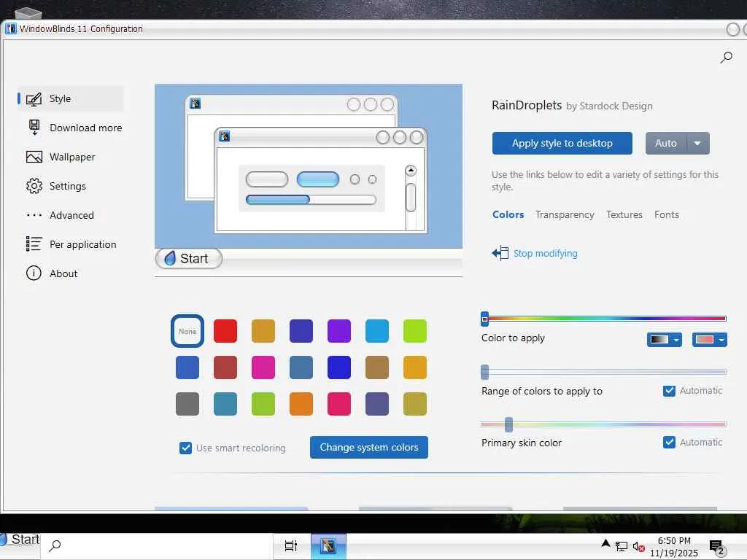Image resolution: width=747 pixels, height=560 pixels.
Task: Click the Auto button
Action: pyautogui.click(x=666, y=144)
